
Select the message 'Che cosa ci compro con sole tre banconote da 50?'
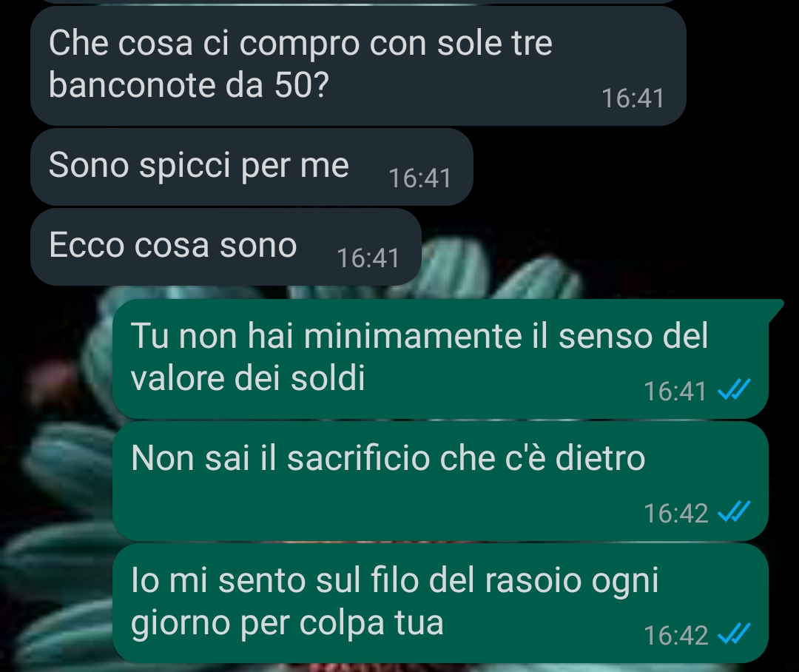pos(358,66)
